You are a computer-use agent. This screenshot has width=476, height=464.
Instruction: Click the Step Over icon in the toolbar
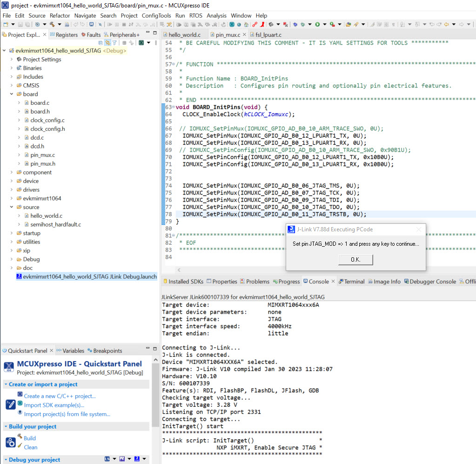(145, 23)
